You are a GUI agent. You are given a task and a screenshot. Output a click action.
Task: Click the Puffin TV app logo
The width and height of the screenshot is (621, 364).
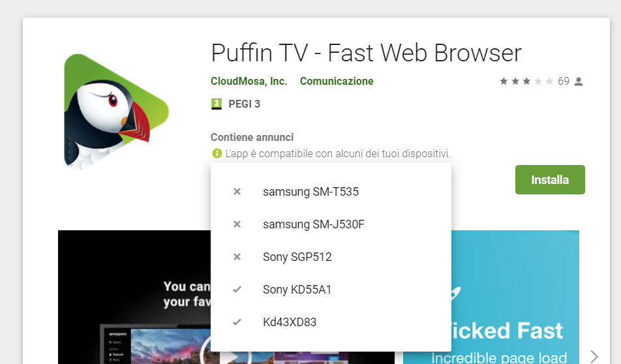coord(116,112)
